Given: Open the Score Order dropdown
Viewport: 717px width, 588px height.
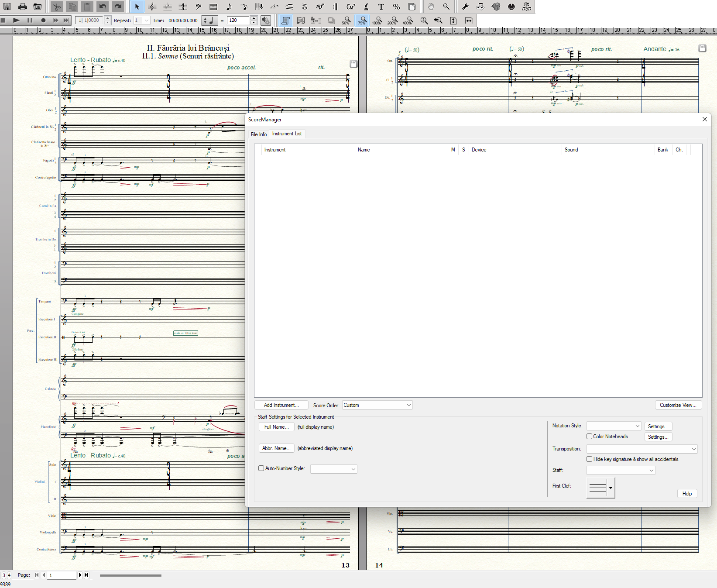Looking at the screenshot, I should click(x=377, y=405).
